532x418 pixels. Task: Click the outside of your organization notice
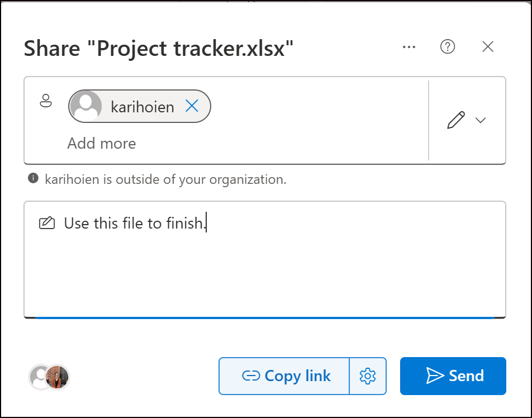click(165, 179)
